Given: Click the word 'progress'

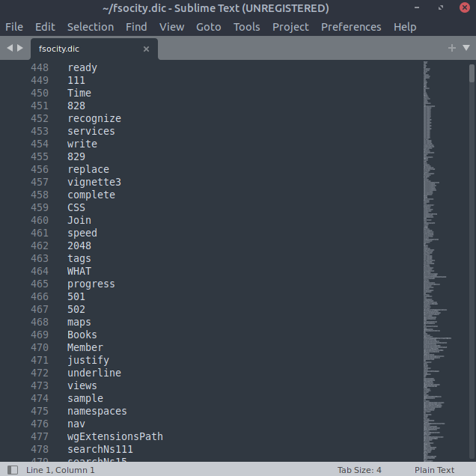Looking at the screenshot, I should click(x=91, y=284).
